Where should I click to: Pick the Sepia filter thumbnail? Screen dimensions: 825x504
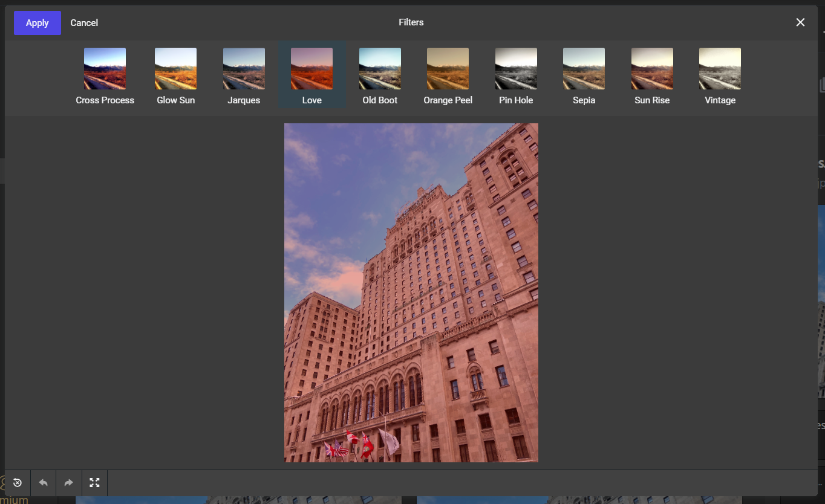point(584,69)
